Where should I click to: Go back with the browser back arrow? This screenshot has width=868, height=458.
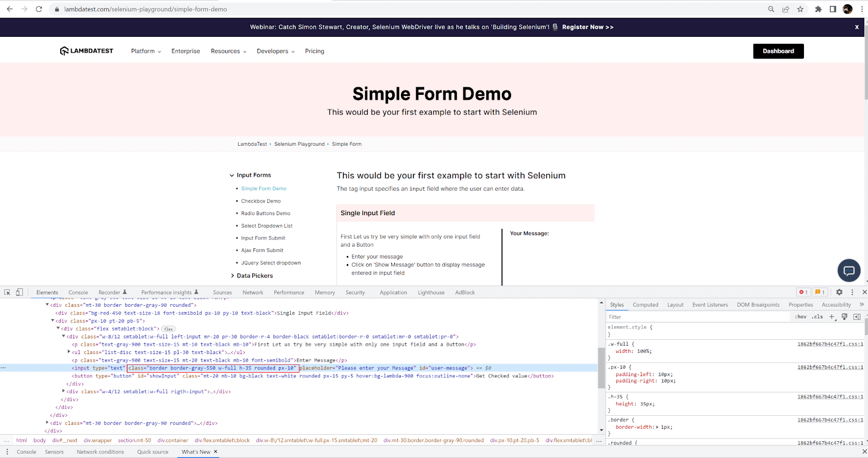(9, 9)
